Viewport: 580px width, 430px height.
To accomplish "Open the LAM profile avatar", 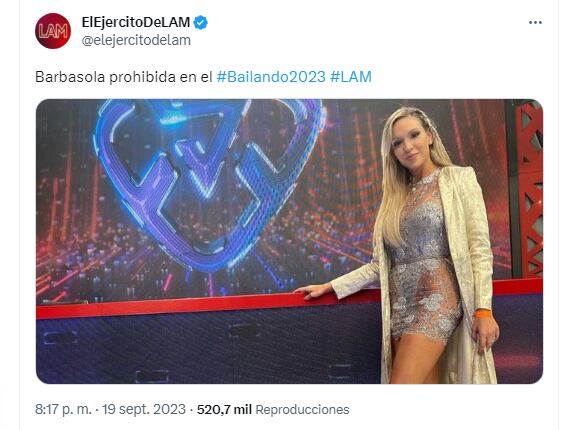I will click(53, 31).
